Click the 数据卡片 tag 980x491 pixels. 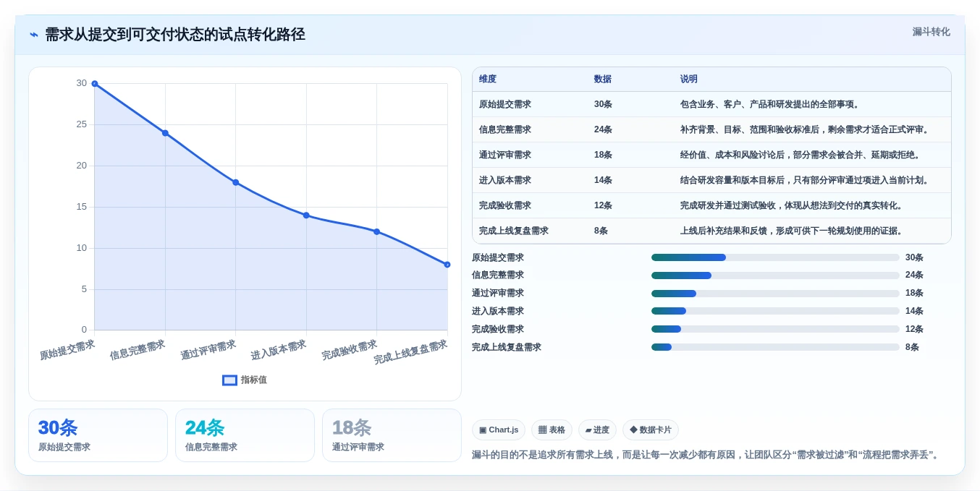coord(651,430)
